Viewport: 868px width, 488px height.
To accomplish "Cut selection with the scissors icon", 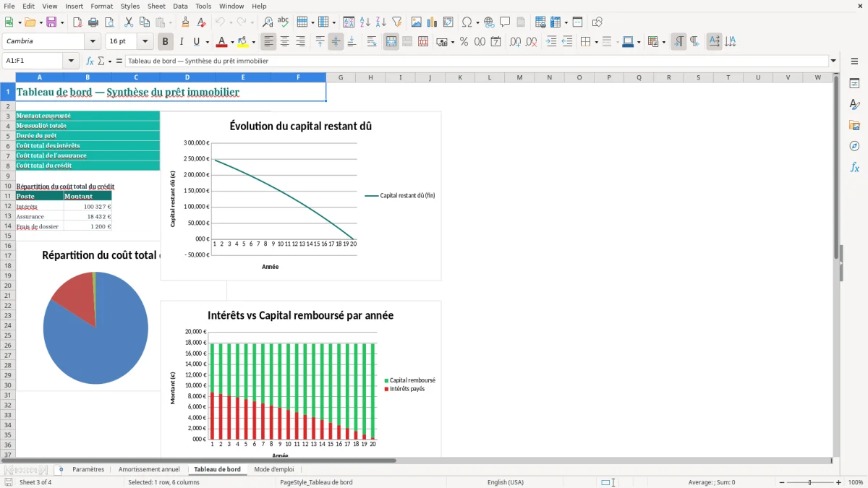I will 128,22.
